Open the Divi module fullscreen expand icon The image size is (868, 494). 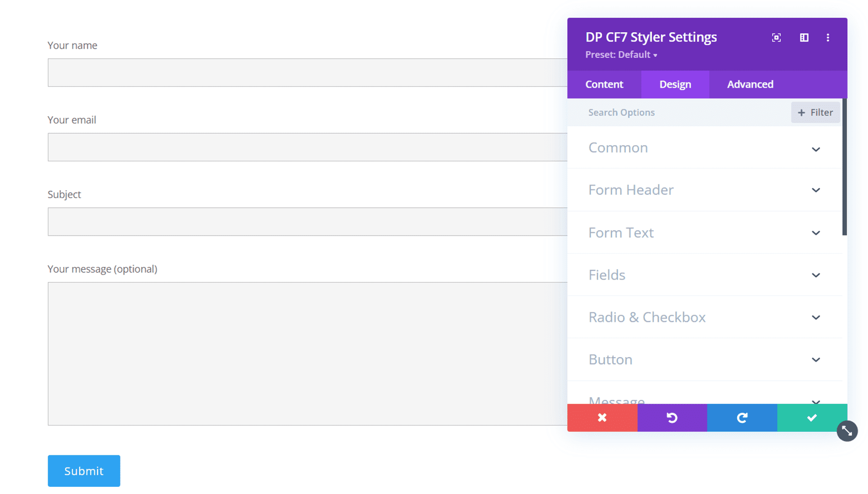pos(776,38)
